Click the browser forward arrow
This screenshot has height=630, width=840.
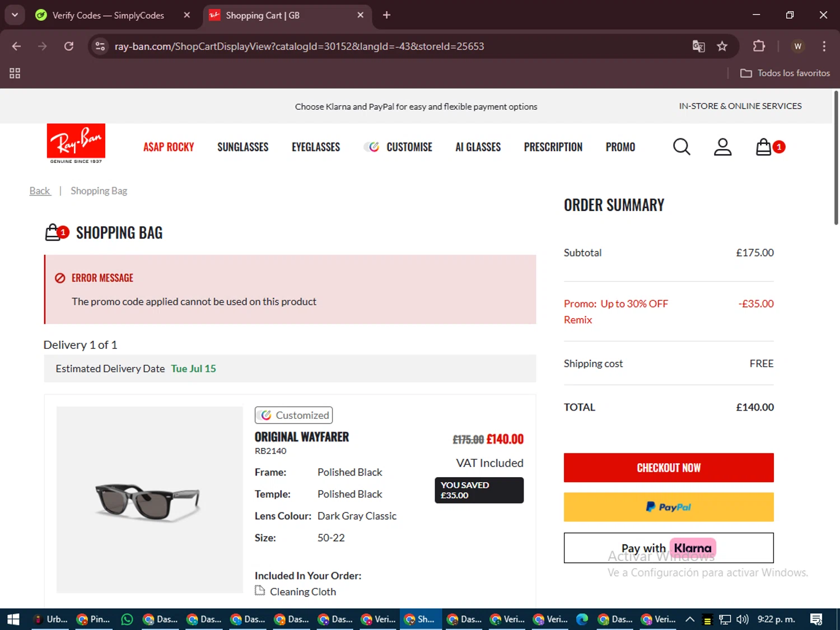(x=43, y=46)
